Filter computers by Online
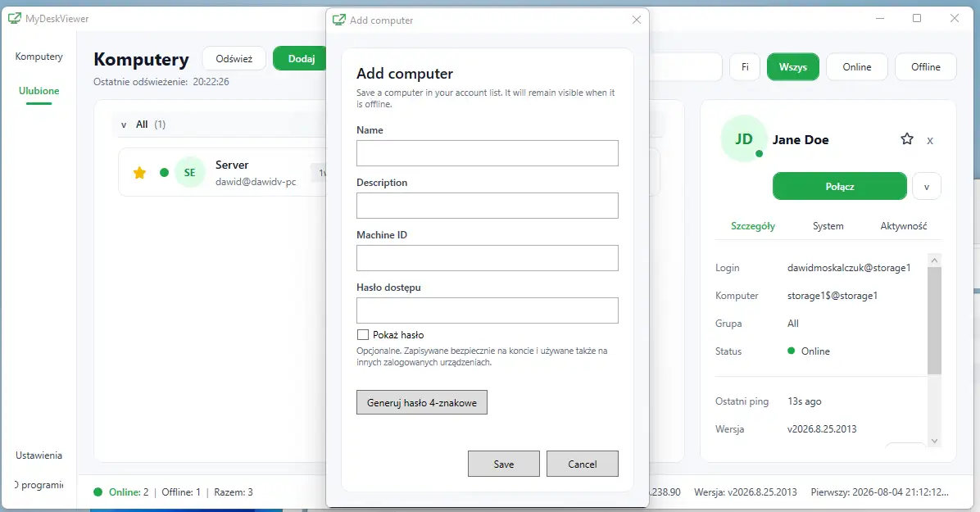Image resolution: width=980 pixels, height=512 pixels. coord(857,67)
